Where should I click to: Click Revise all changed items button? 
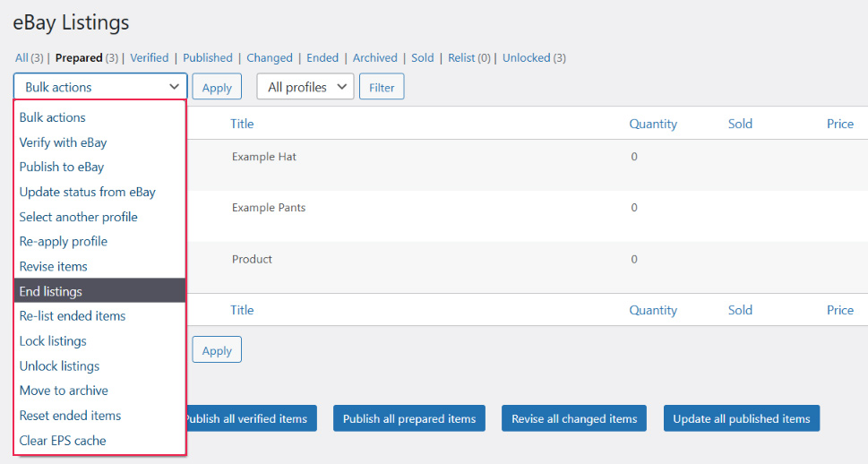point(574,418)
